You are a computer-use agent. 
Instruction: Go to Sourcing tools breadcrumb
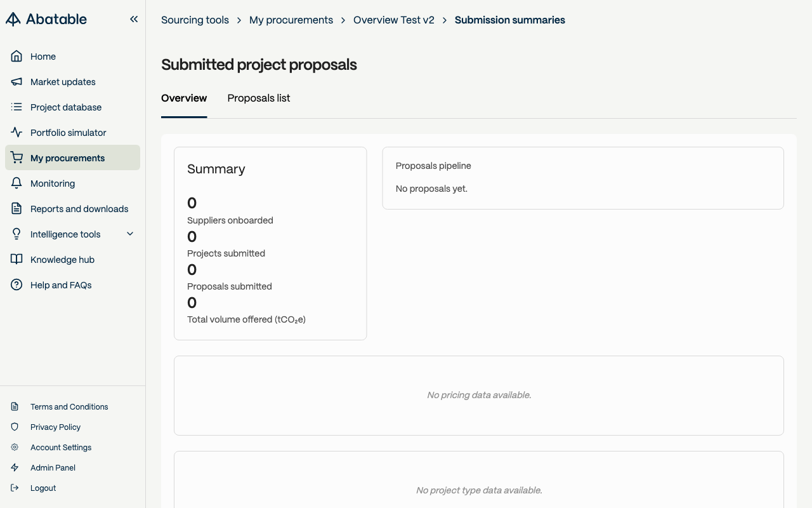tap(195, 20)
